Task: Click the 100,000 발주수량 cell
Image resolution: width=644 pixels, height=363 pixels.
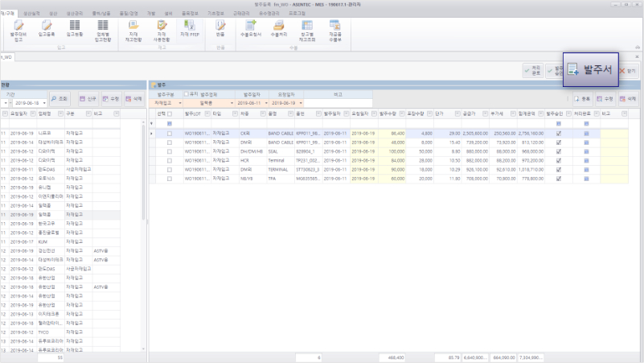Action: [392, 151]
